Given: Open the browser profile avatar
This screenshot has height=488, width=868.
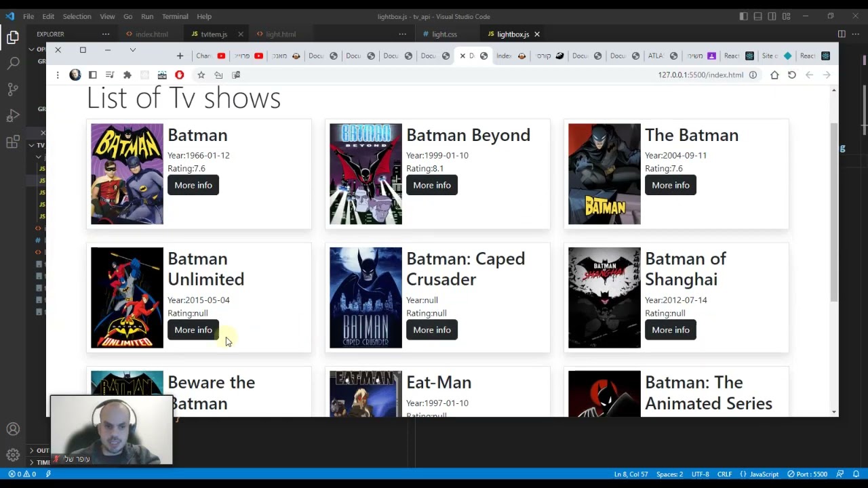Looking at the screenshot, I should click(x=75, y=75).
